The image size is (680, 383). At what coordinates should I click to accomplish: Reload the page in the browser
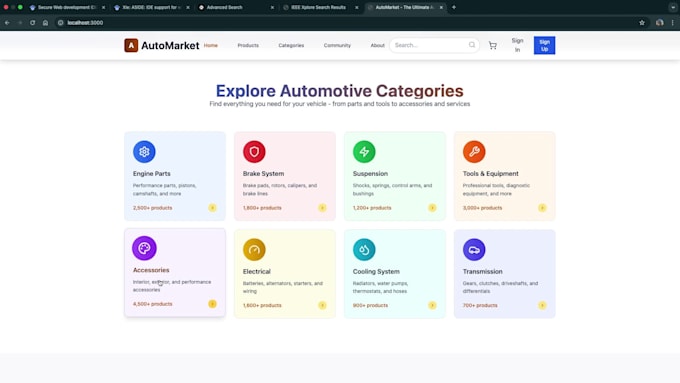[33, 23]
